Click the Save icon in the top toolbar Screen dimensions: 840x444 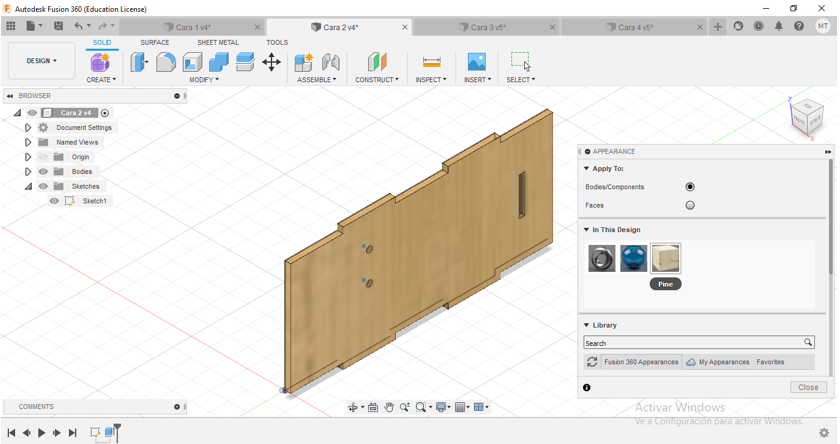coord(58,26)
